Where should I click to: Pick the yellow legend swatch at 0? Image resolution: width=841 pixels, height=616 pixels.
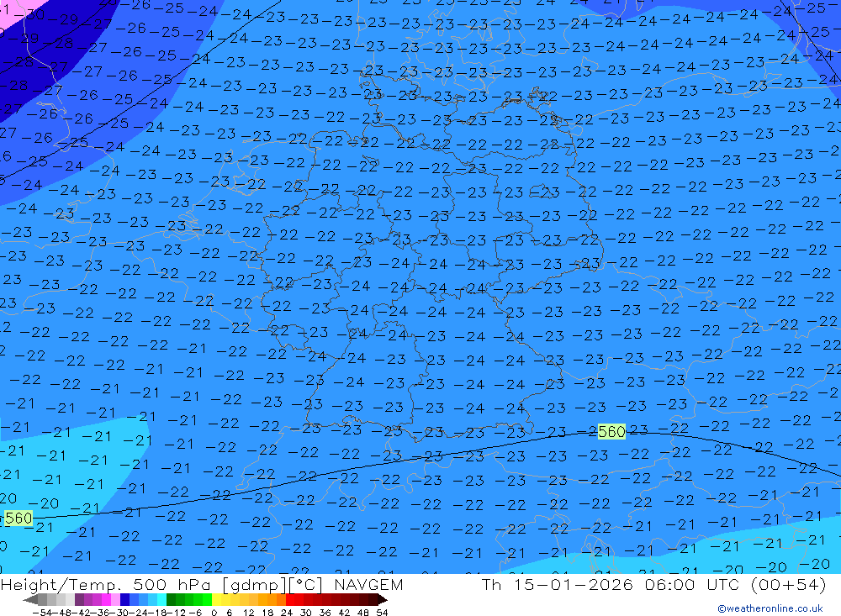click(216, 599)
